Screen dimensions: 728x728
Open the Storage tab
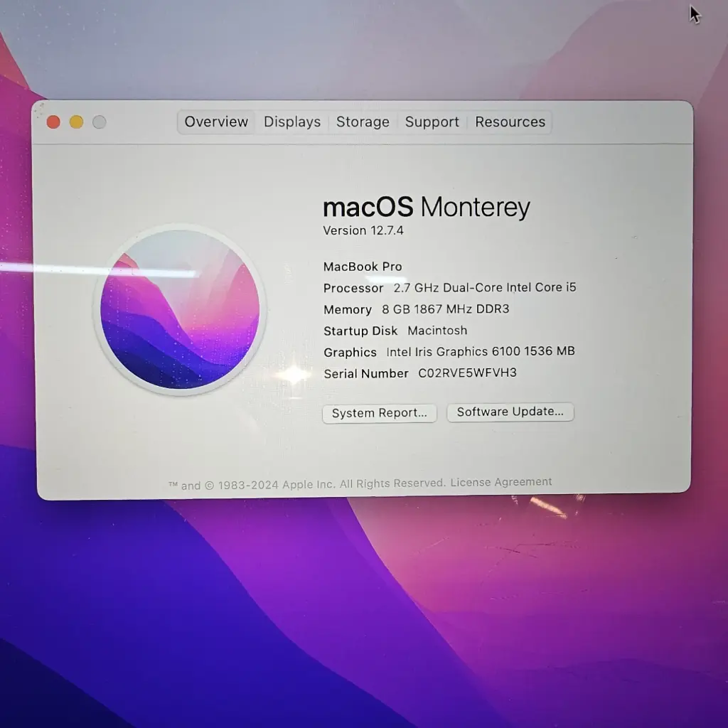[x=363, y=122]
